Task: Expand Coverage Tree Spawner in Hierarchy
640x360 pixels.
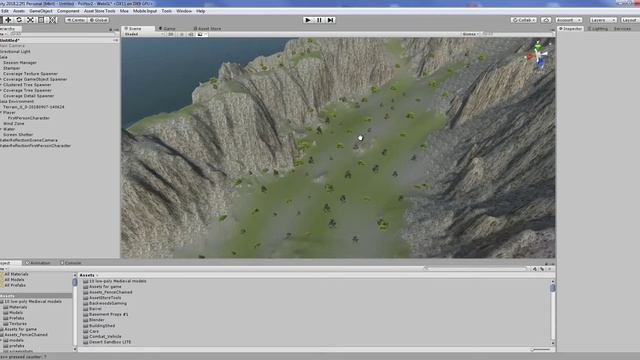Action: click(x=1, y=90)
